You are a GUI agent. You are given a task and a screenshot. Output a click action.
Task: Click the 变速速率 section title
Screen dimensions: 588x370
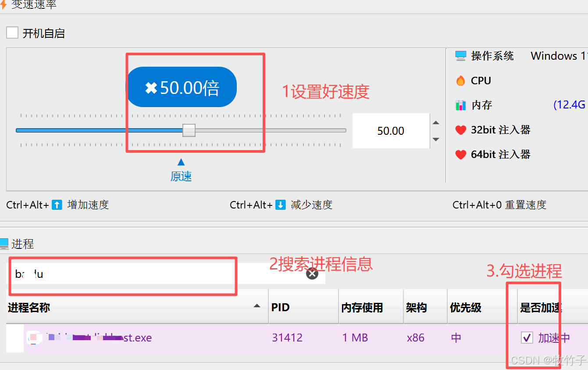click(34, 4)
